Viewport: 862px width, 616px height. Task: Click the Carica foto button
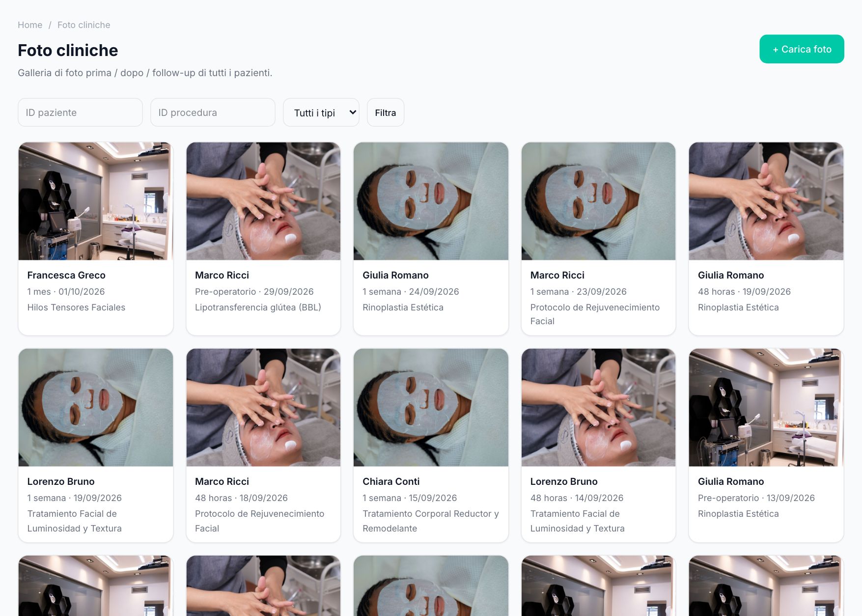[802, 49]
